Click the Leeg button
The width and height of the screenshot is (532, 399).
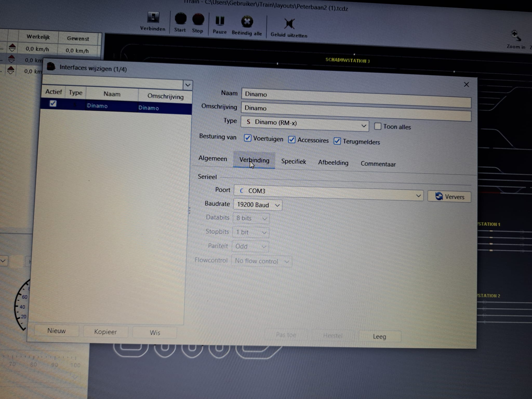pos(380,336)
